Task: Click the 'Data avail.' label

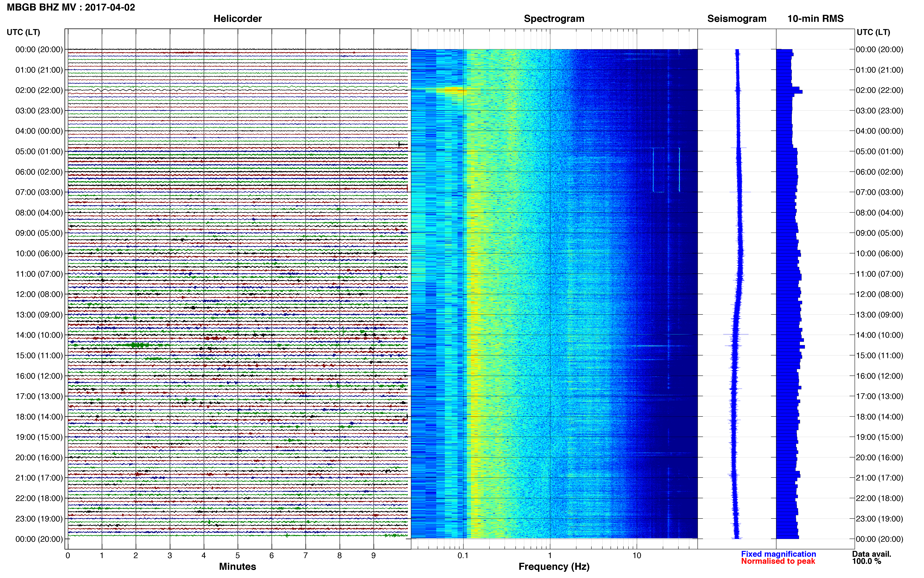Action: click(872, 554)
